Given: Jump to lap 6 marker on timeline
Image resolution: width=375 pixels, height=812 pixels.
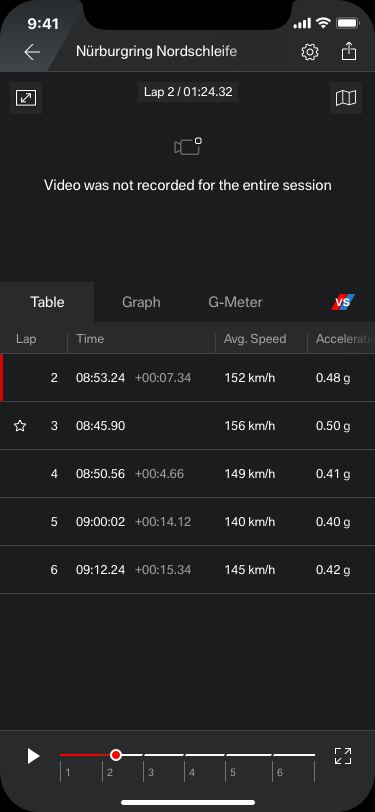Looking at the screenshot, I should point(280,773).
